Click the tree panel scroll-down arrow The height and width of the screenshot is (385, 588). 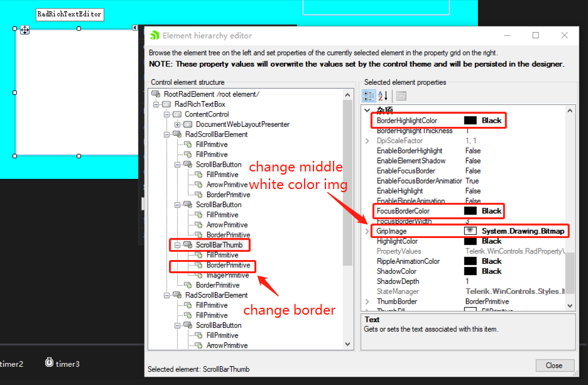click(347, 344)
